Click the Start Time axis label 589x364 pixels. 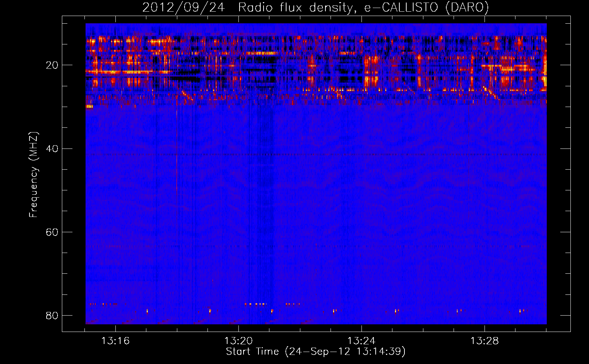[x=316, y=352]
